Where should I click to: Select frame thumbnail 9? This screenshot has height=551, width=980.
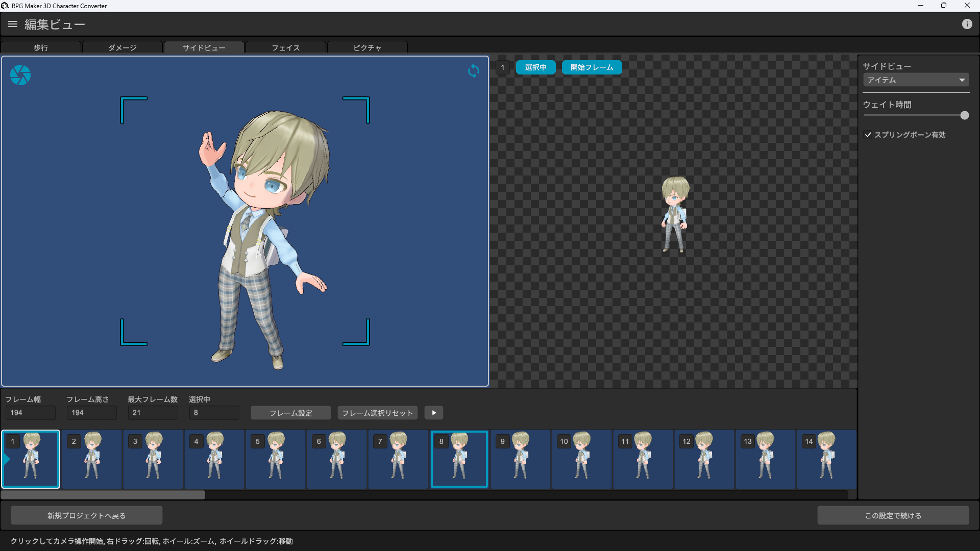pos(521,459)
